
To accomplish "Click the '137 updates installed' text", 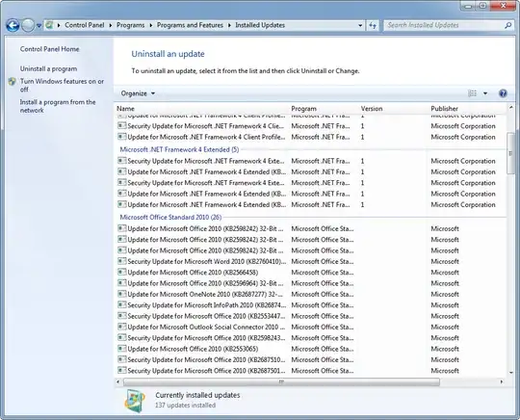I will tap(186, 406).
